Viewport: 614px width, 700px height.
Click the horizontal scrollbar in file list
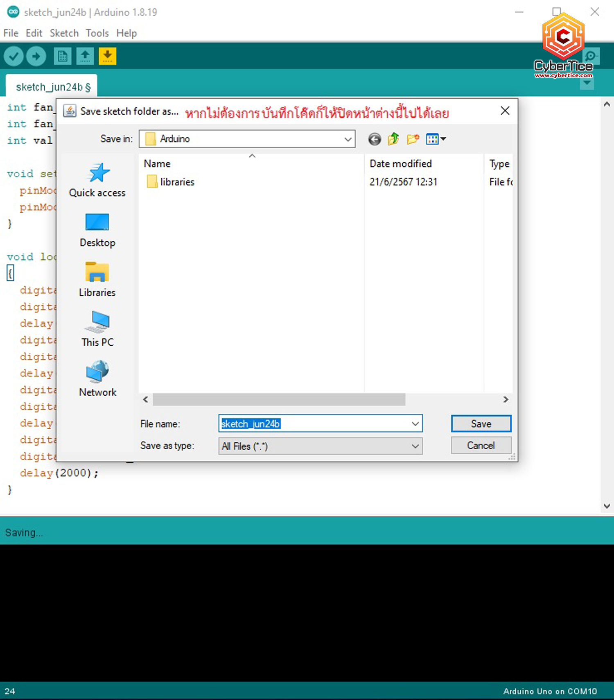[279, 399]
